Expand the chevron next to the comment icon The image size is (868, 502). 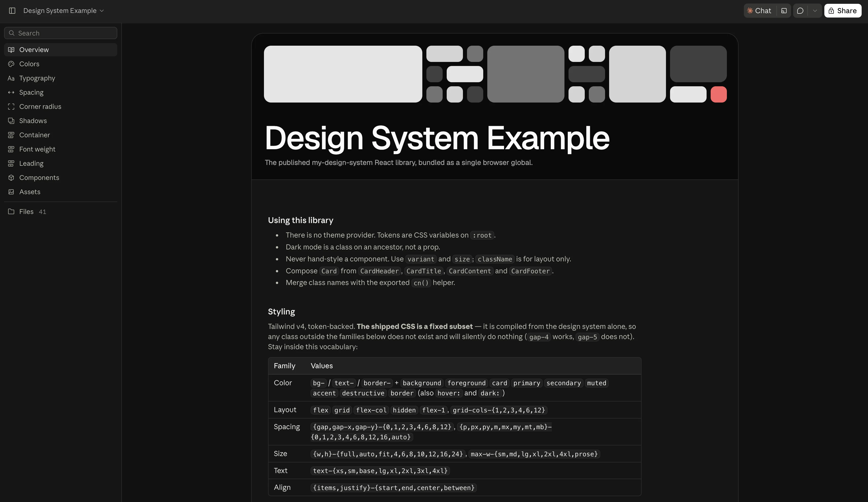point(815,11)
